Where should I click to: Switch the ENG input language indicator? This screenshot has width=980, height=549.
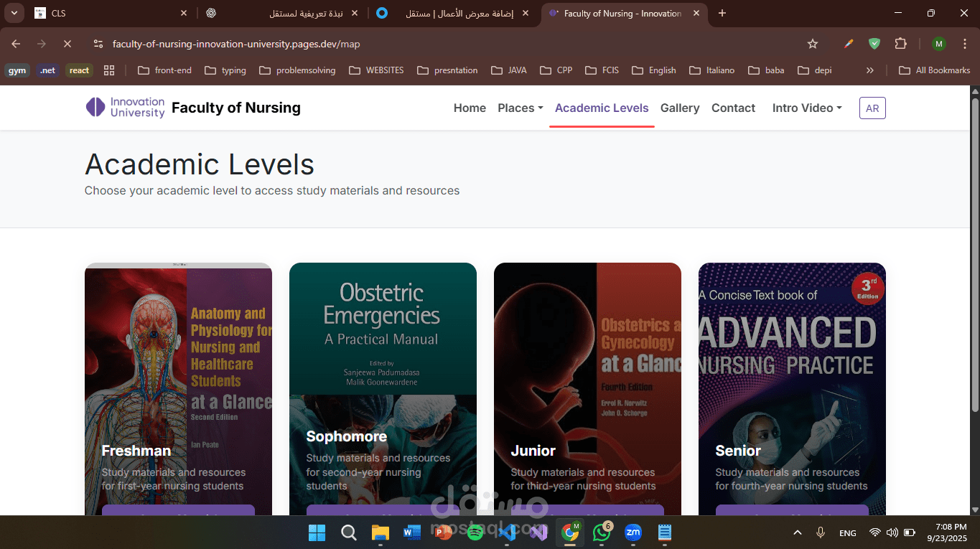848,533
